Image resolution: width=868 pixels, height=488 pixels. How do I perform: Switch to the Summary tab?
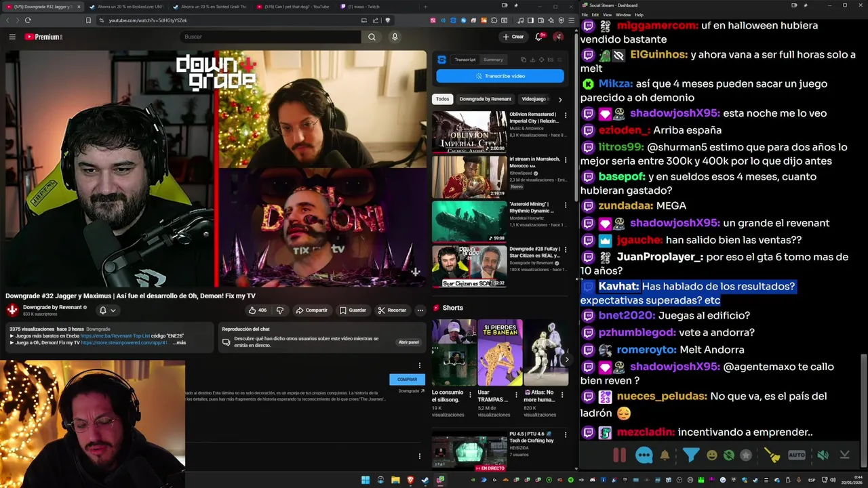493,60
